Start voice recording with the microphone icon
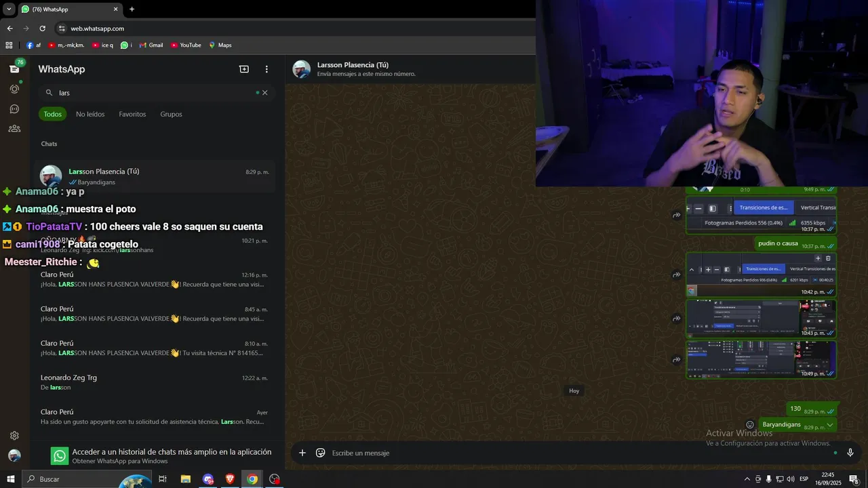 [850, 453]
